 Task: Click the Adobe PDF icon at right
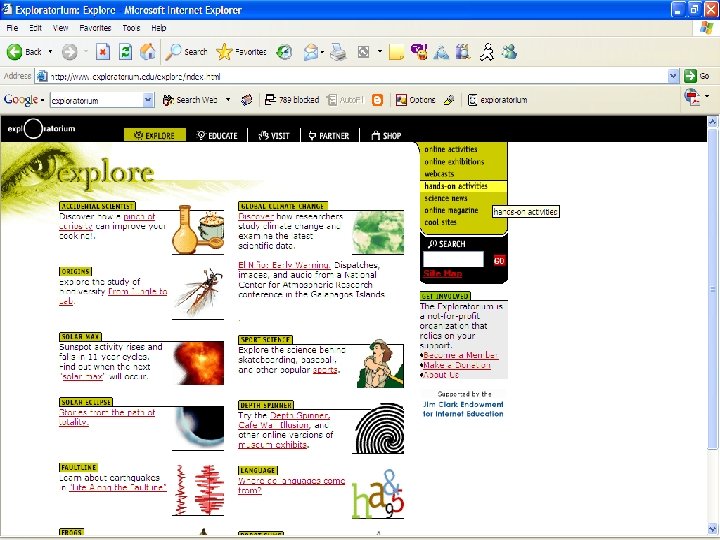coord(692,97)
